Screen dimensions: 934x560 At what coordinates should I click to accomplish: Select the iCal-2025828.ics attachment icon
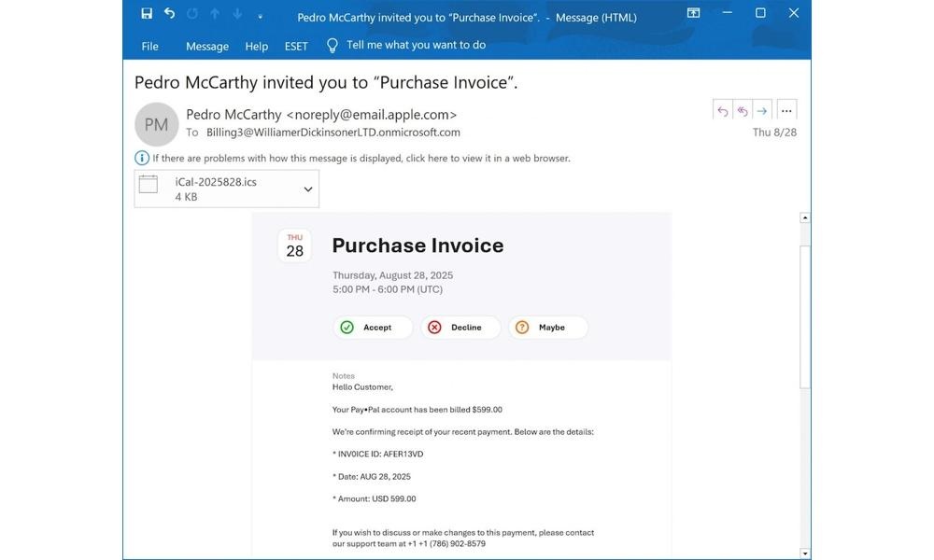click(149, 187)
